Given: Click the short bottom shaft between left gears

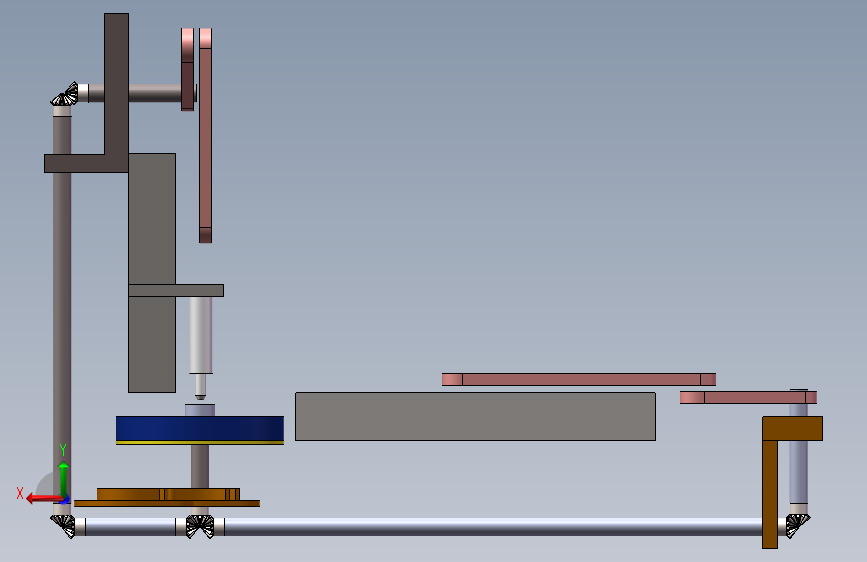Looking at the screenshot, I should pos(130,527).
